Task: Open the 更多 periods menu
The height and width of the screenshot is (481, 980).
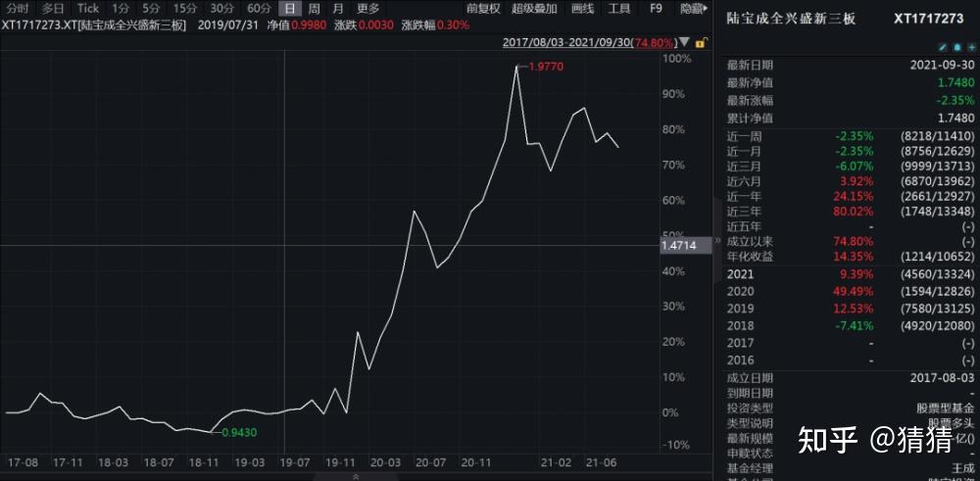Action: [368, 9]
